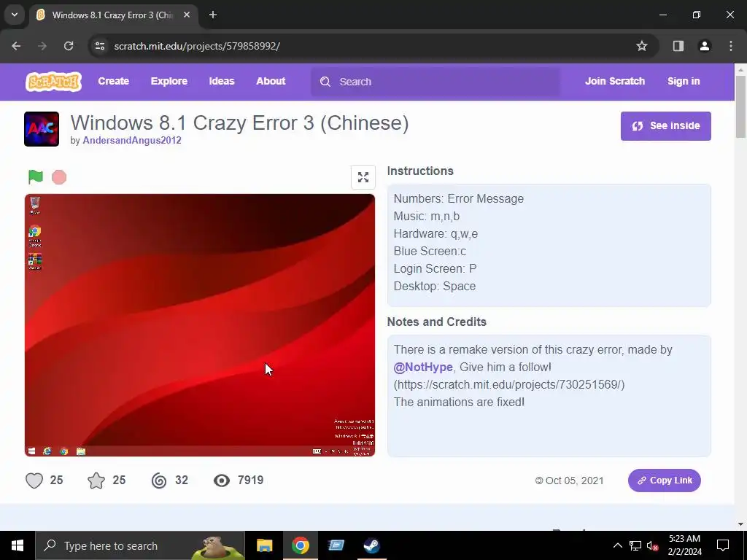Favorite the project with star icon
This screenshot has height=560, width=747.
(96, 481)
